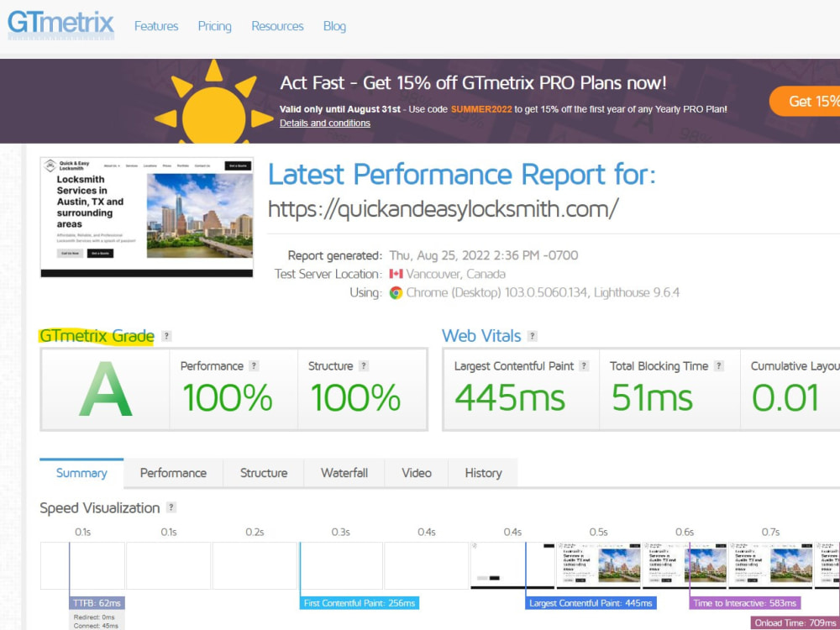This screenshot has height=630, width=840.
Task: Open the Video tab
Action: point(417,473)
